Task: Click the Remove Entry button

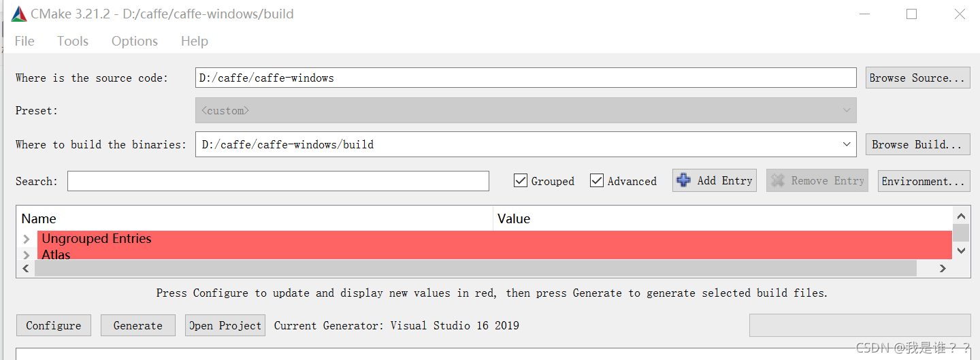Action: 817,180
